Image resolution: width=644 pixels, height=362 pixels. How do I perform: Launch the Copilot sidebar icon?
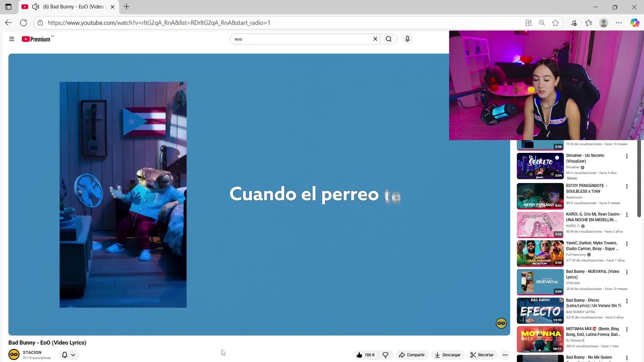634,23
